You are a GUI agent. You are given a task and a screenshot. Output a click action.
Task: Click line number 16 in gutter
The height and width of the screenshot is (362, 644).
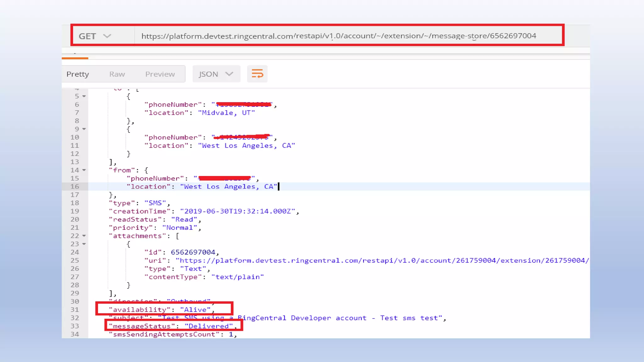tap(75, 187)
